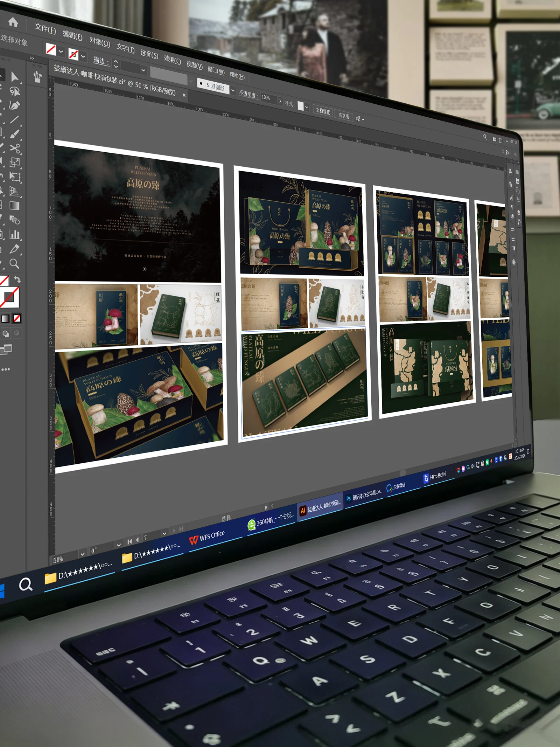This screenshot has width=560, height=747.
Task: Open the 视图(V) menu
Action: click(x=194, y=65)
